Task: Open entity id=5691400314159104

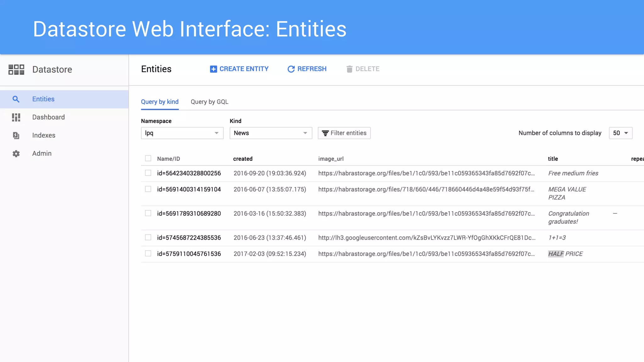Action: [x=189, y=189]
